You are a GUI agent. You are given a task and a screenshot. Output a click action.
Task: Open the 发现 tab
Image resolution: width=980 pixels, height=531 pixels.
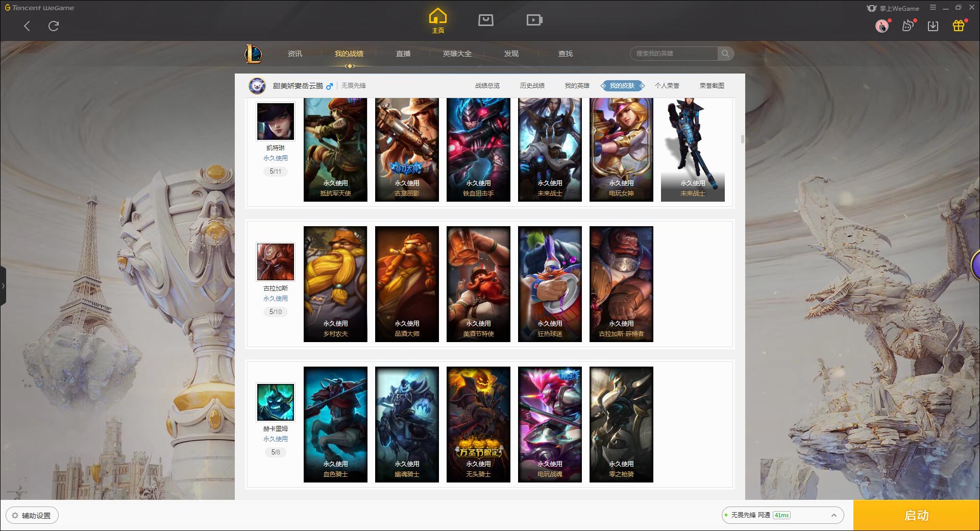point(511,54)
